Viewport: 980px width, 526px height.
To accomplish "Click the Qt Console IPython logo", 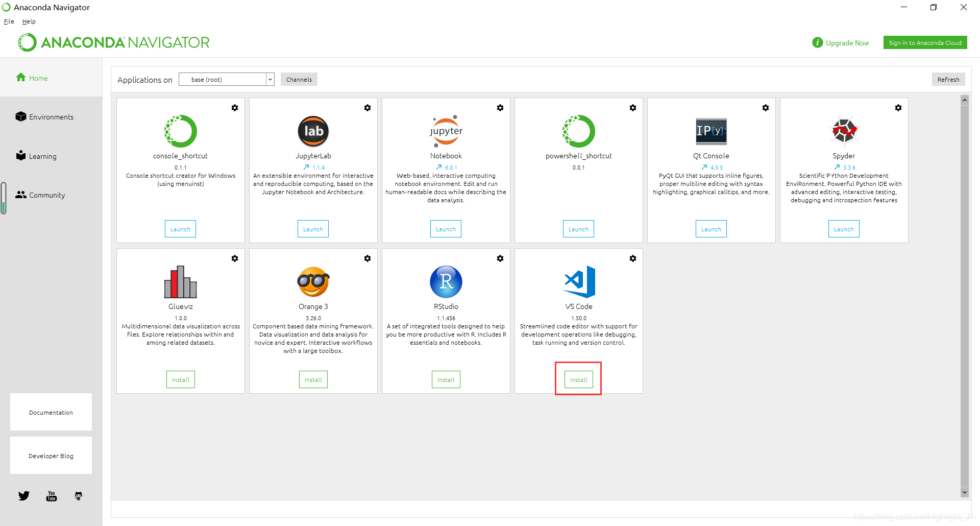I will click(712, 131).
